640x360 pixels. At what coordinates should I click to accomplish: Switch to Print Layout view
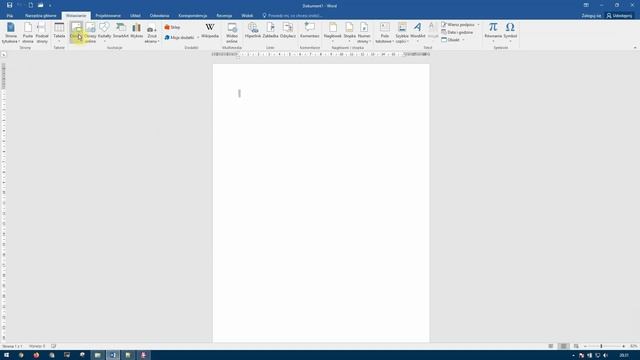tap(563, 346)
